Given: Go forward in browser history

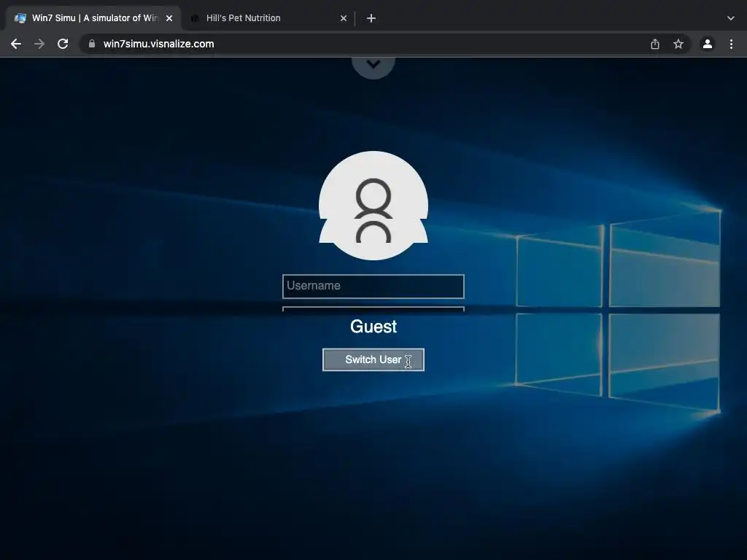Looking at the screenshot, I should pyautogui.click(x=39, y=44).
